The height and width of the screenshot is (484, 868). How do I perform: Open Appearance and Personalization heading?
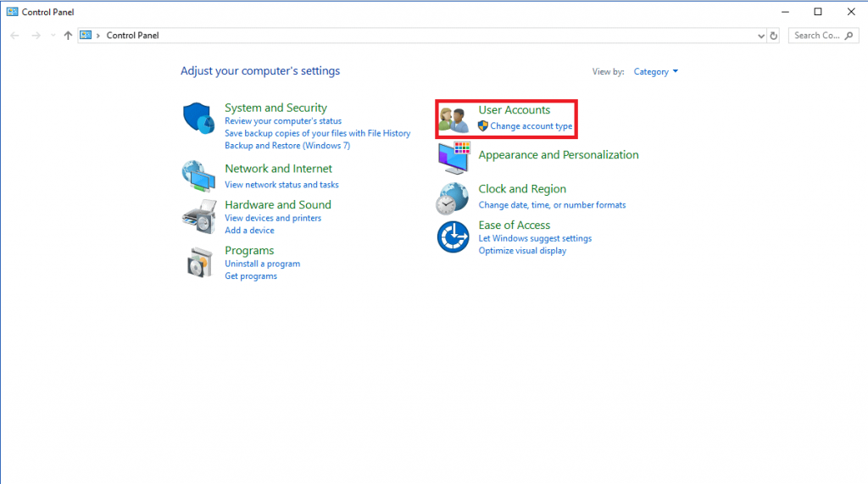click(x=559, y=154)
